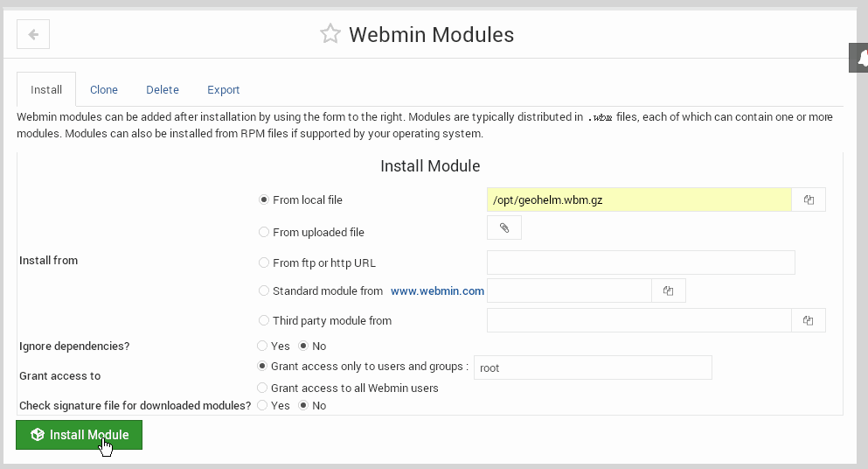Click the green Install Module button
Screen dimensions: 868x469
[x=80, y=435]
